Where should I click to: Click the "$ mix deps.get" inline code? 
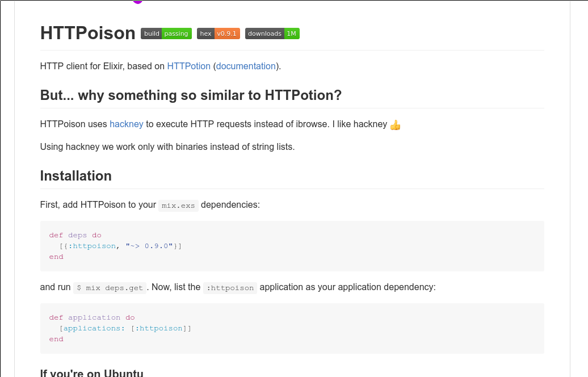[110, 288]
